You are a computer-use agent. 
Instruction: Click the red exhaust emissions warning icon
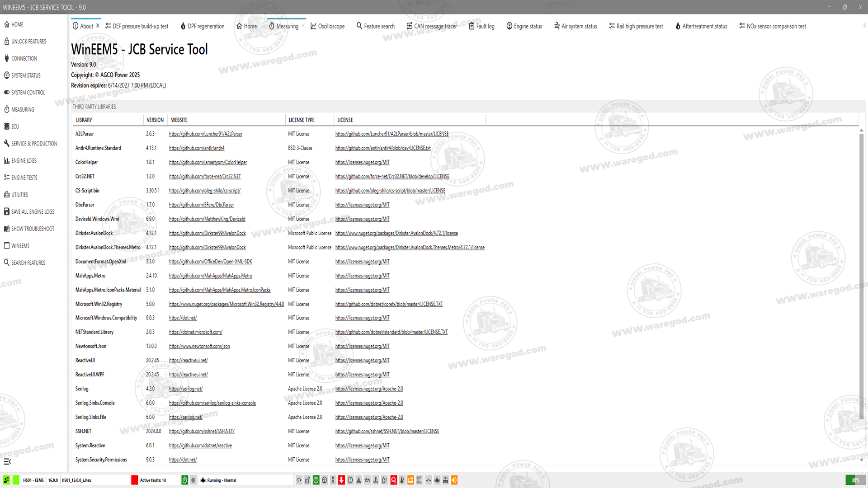(x=392, y=480)
